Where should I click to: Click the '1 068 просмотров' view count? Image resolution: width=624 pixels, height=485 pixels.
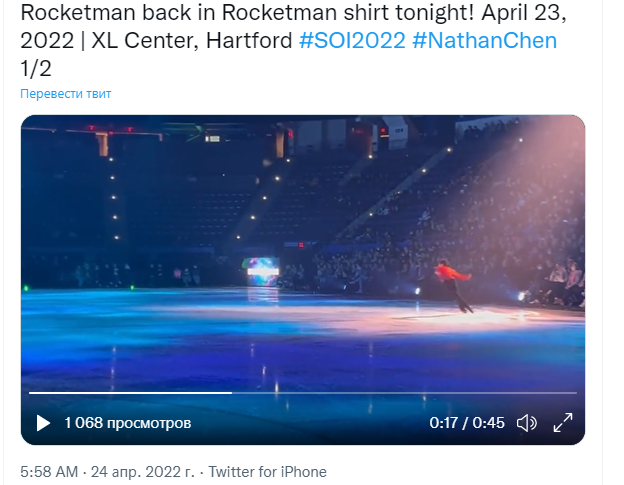click(127, 423)
